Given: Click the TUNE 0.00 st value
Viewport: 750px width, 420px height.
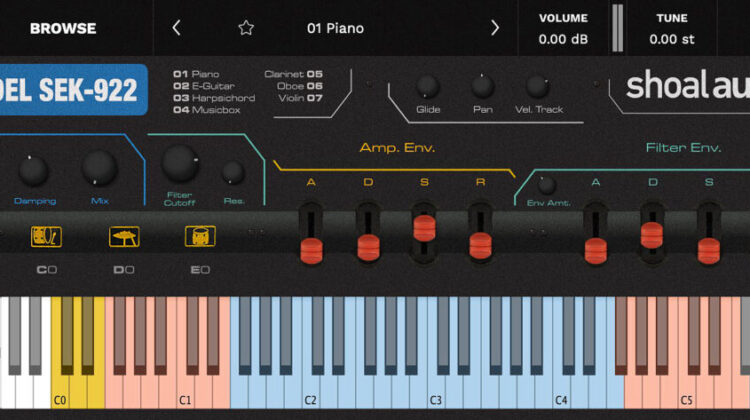Looking at the screenshot, I should click(672, 39).
